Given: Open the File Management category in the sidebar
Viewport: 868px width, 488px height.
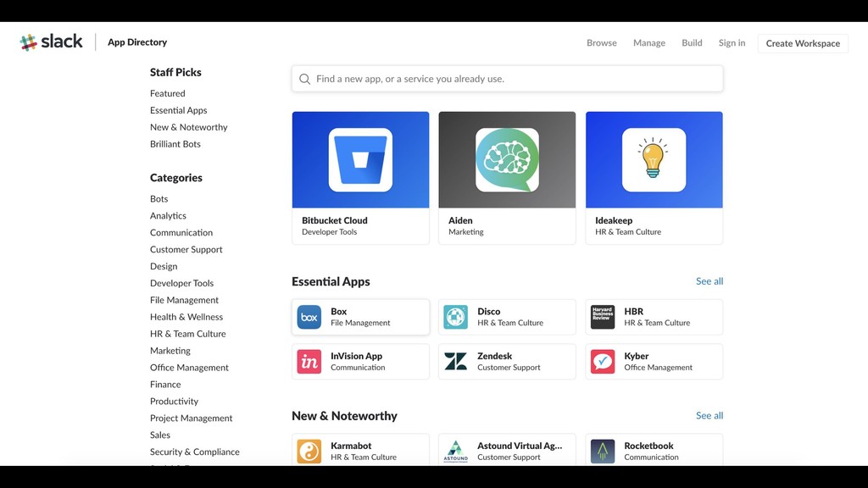Looking at the screenshot, I should (x=184, y=300).
